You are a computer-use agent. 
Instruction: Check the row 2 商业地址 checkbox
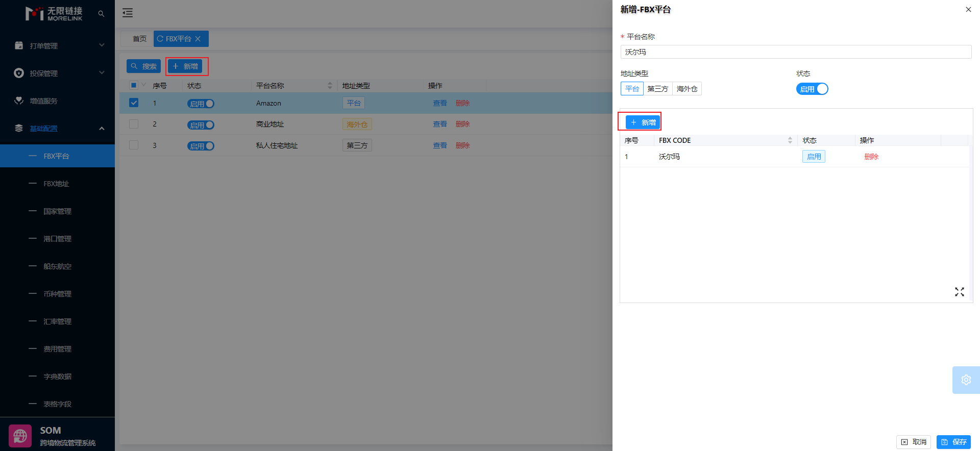[x=134, y=124]
